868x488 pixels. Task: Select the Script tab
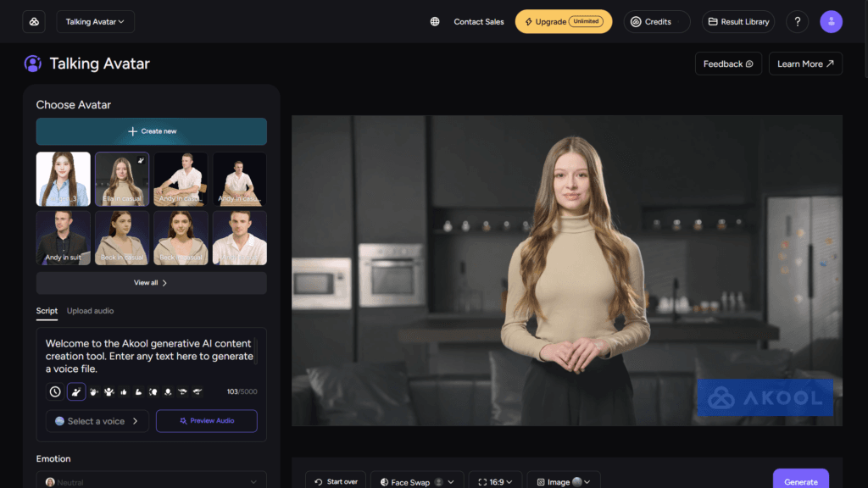click(47, 311)
